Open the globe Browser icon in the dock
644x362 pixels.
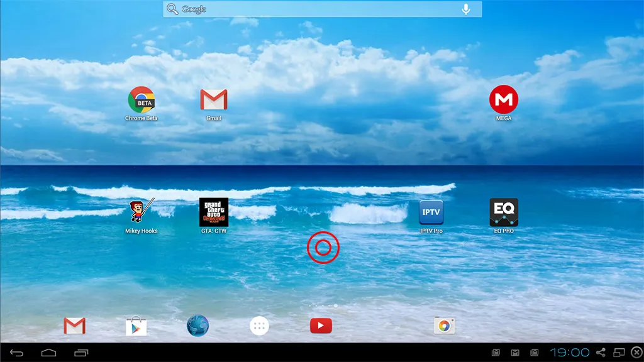[197, 326]
